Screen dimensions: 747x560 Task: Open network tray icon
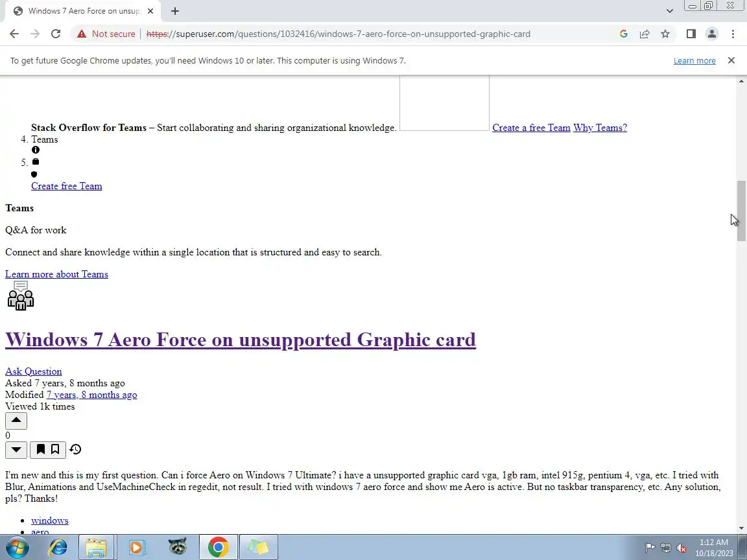click(666, 548)
